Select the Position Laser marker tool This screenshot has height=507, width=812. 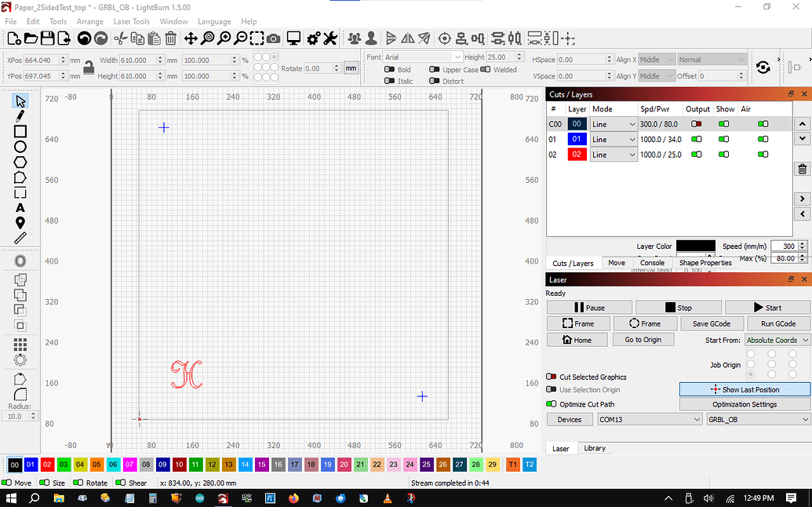pyautogui.click(x=20, y=223)
